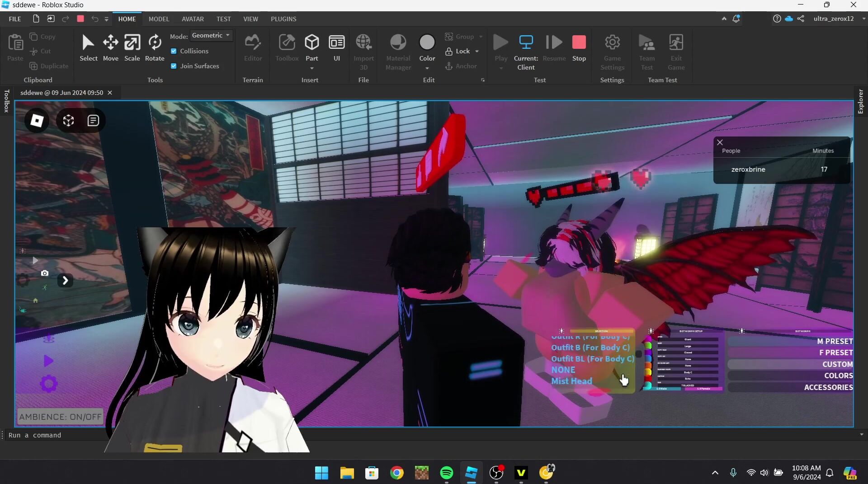Select the Scale tool

(132, 47)
